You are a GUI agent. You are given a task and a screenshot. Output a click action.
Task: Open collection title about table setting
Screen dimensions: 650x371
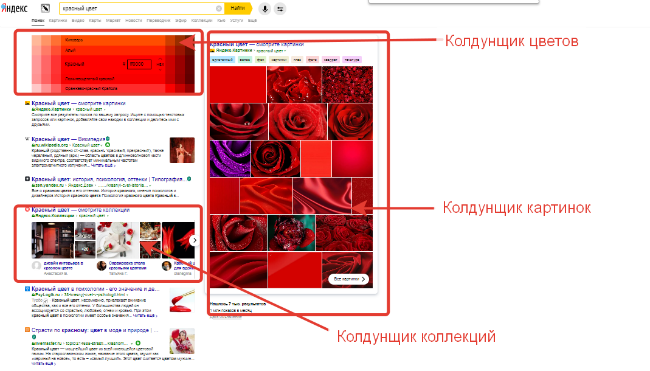pos(127,265)
